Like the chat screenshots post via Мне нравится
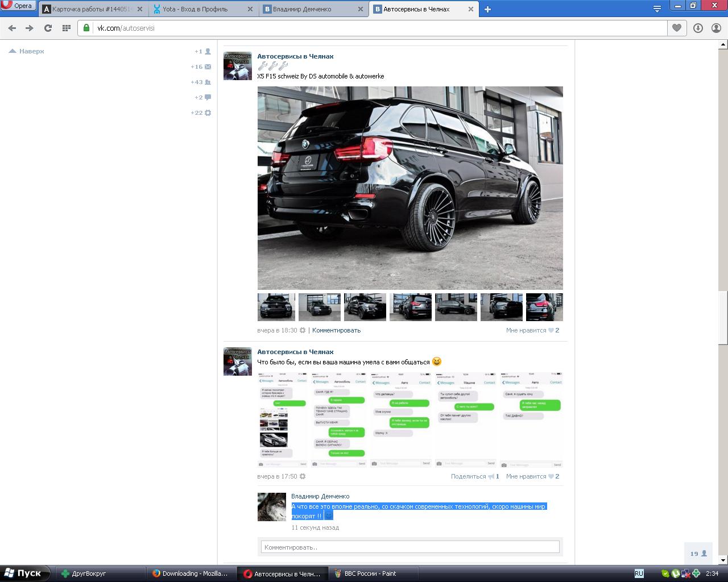Screen dimensions: 728x582 pyautogui.click(x=532, y=476)
